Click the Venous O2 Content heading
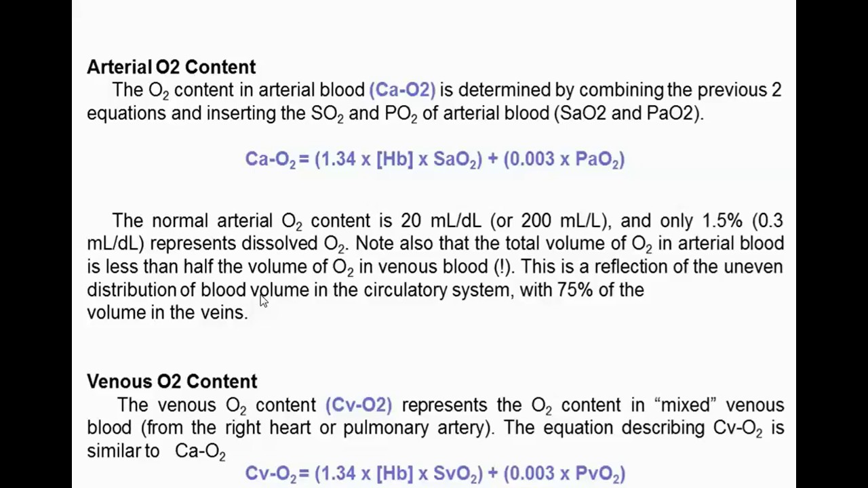This screenshot has height=488, width=868. [172, 382]
